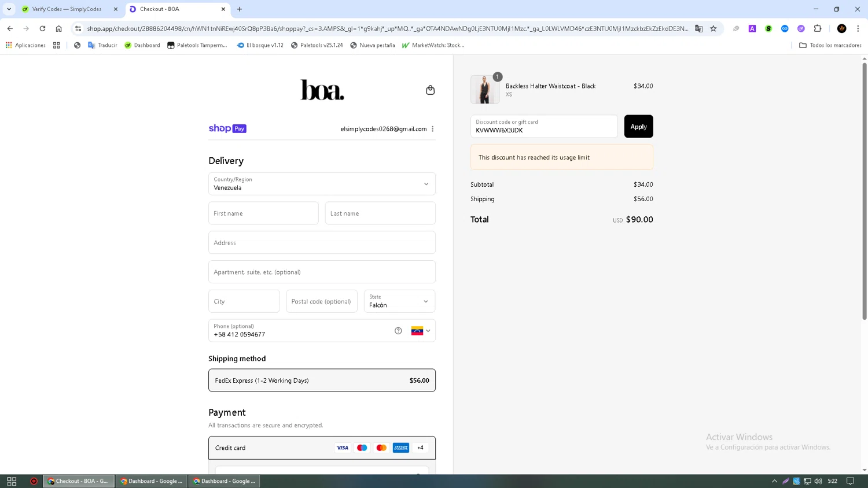Screen dimensions: 868x488
Task: Open the Paletools Tamperm... bookmark
Action: (197, 45)
